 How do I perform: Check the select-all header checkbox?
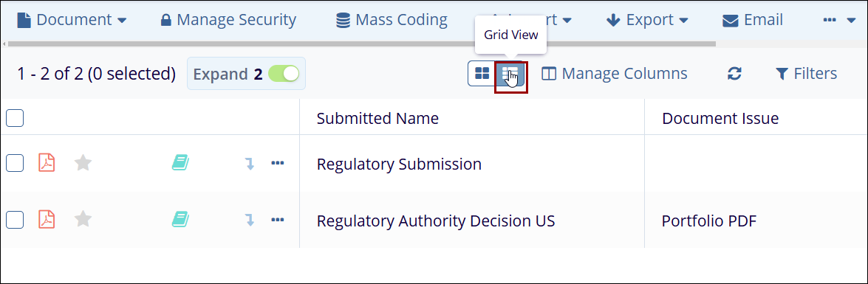(14, 118)
